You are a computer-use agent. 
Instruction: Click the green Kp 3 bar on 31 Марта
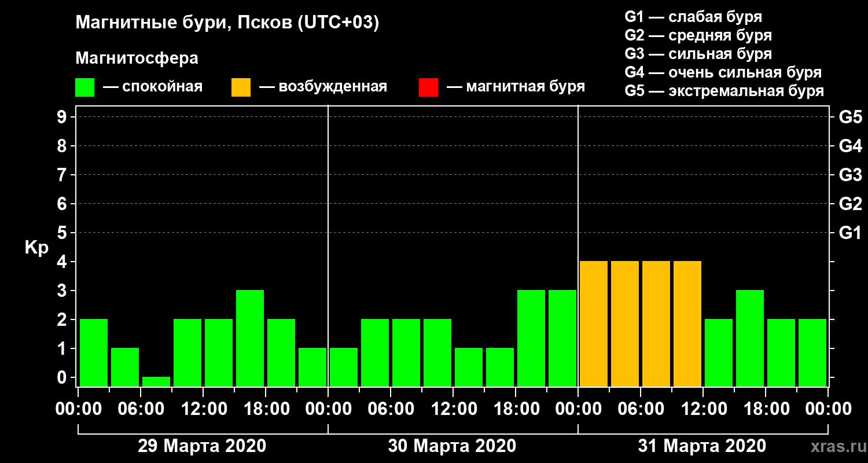pyautogui.click(x=750, y=338)
